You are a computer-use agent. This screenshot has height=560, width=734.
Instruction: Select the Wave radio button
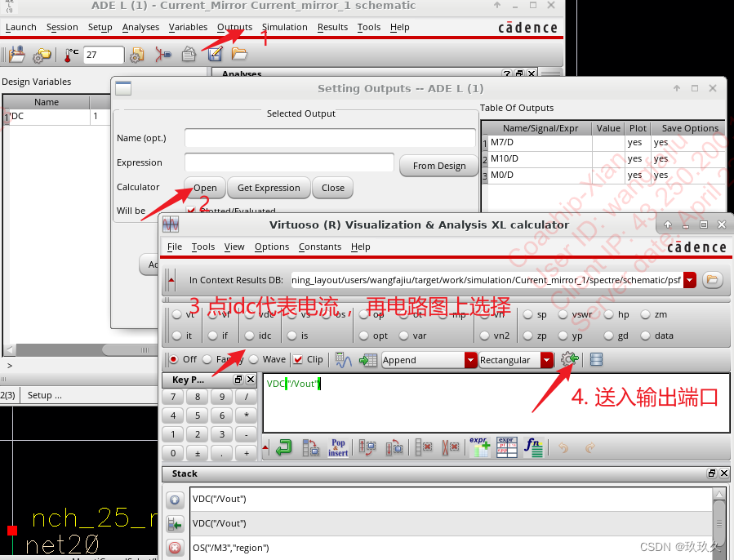254,359
